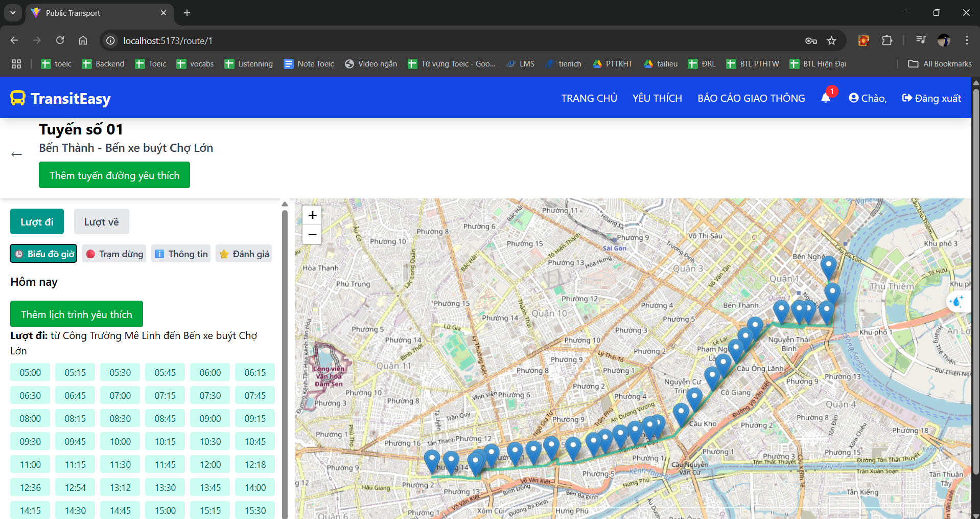
Task: Select the 07:00 departure time
Action: (120, 395)
